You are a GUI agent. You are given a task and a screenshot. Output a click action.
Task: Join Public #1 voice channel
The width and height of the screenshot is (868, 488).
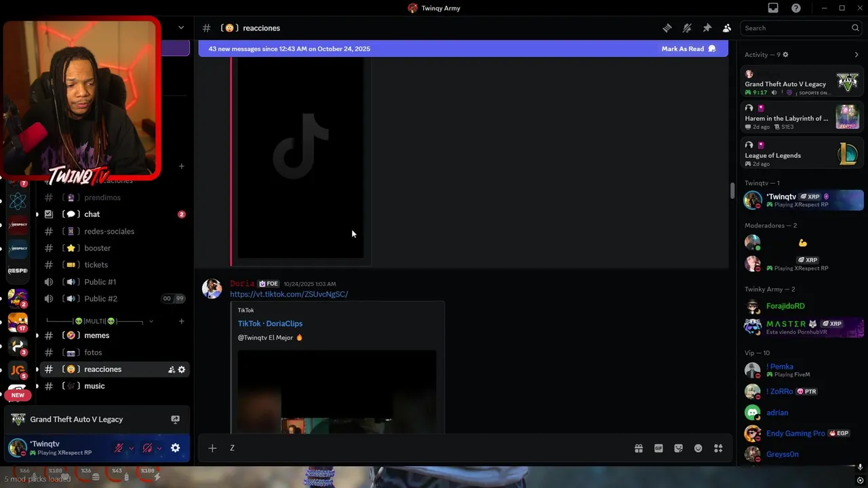click(114, 282)
